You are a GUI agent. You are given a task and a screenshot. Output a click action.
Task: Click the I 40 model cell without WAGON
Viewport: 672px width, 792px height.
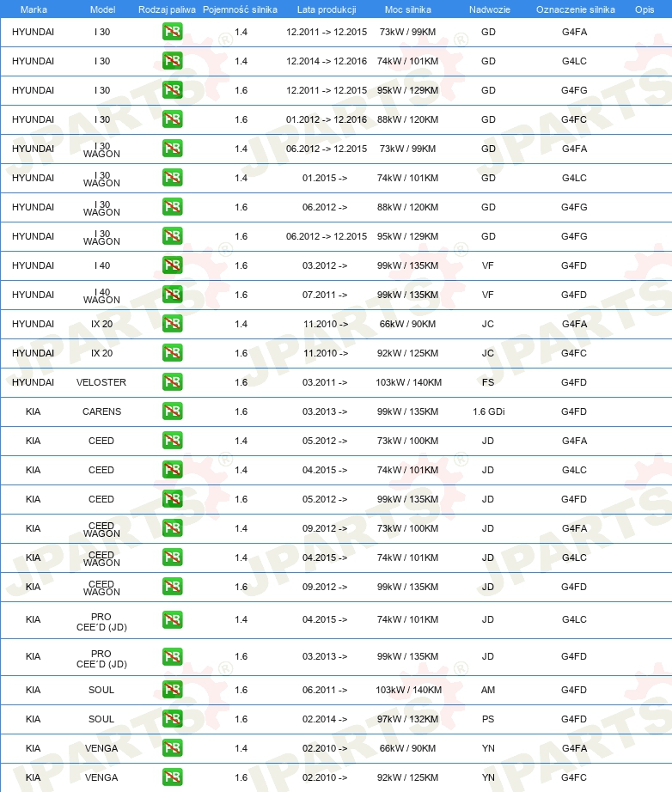101,265
